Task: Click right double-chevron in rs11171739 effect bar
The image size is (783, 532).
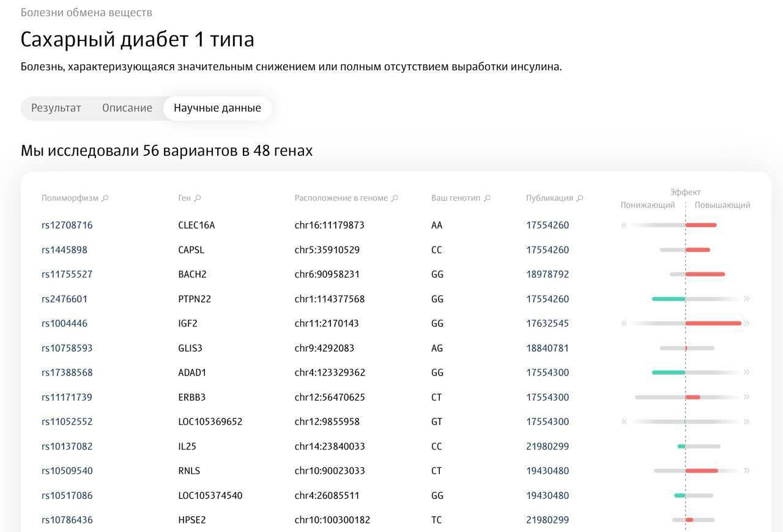Action: 746,397
